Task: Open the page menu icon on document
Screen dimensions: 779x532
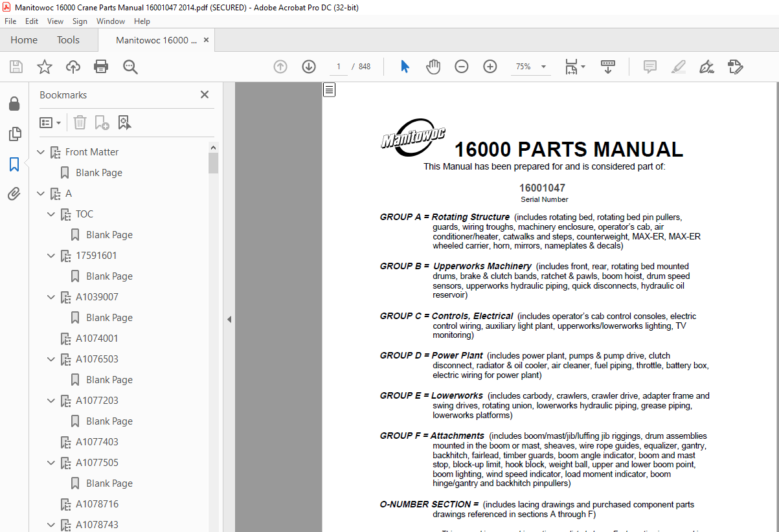Action: tap(330, 90)
